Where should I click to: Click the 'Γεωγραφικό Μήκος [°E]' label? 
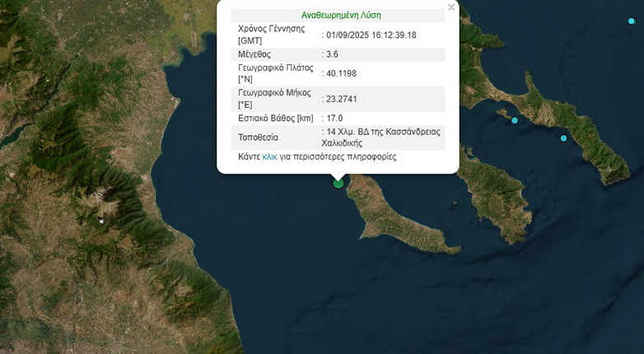tap(274, 99)
